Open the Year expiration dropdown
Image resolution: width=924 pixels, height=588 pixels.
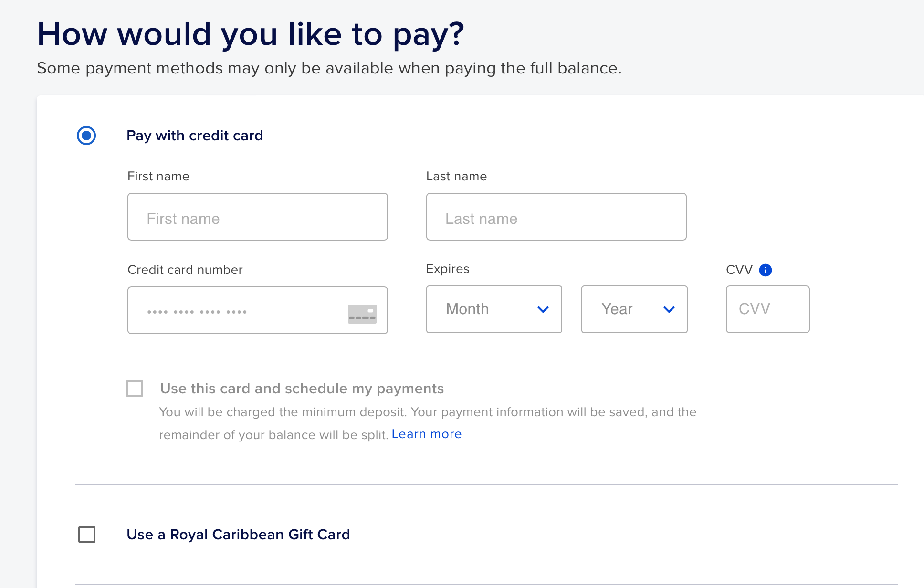[634, 309]
